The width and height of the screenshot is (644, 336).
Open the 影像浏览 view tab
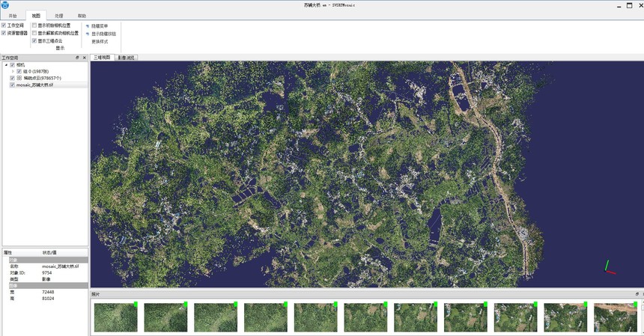tap(126, 58)
